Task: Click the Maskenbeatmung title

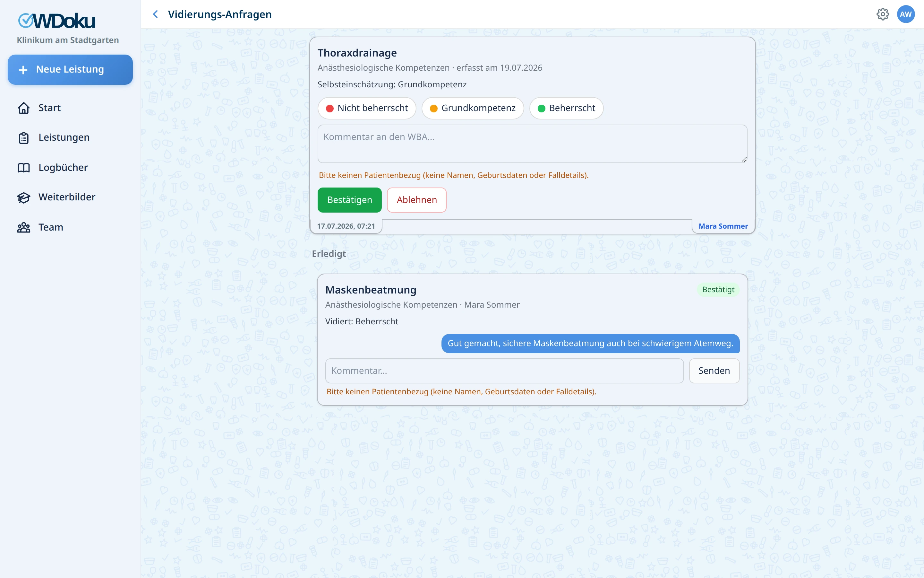Action: 371,290
